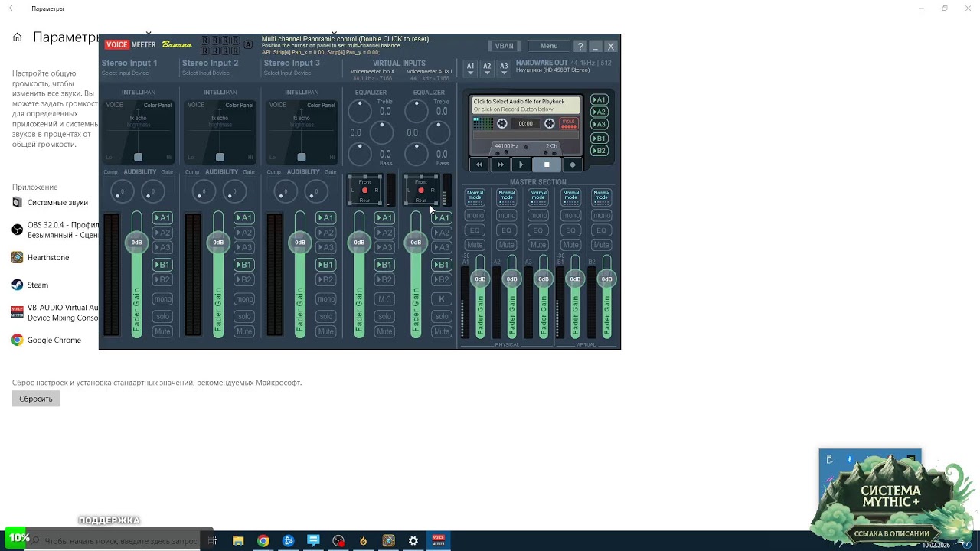Click the Voicemeeter icon in the taskbar
Screen dimensions: 980x551
point(439,541)
